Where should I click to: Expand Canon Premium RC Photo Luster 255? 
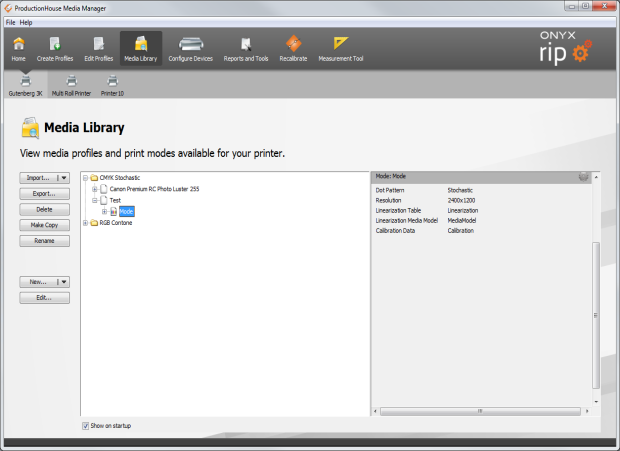point(95,189)
